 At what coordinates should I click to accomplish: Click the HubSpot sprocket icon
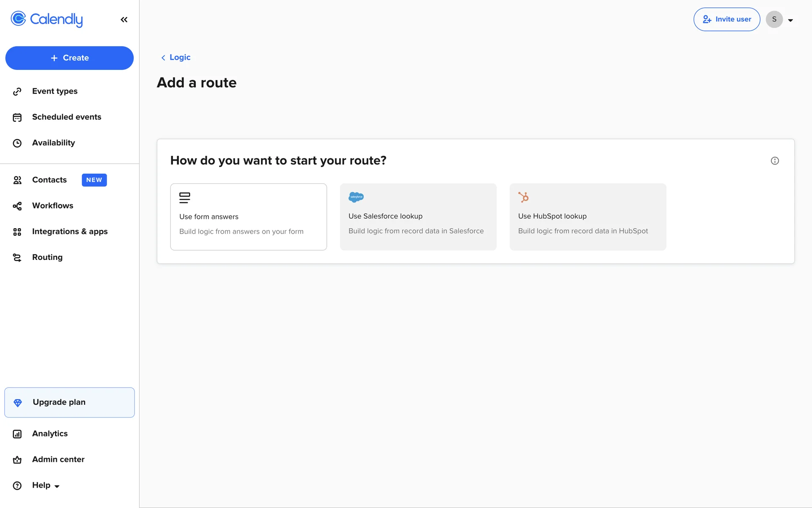[523, 197]
